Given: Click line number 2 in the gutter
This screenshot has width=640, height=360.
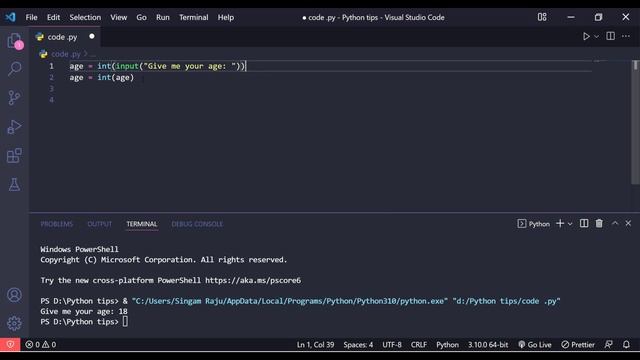Looking at the screenshot, I should pos(51,77).
